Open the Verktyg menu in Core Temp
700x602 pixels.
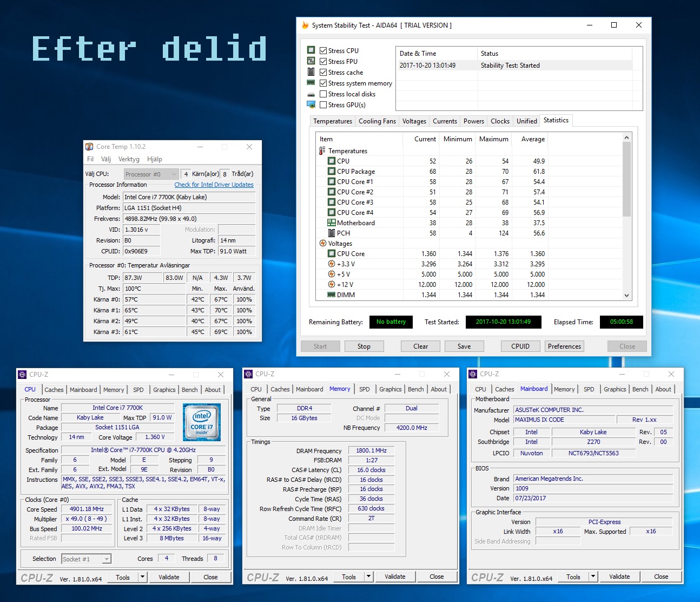(x=129, y=159)
